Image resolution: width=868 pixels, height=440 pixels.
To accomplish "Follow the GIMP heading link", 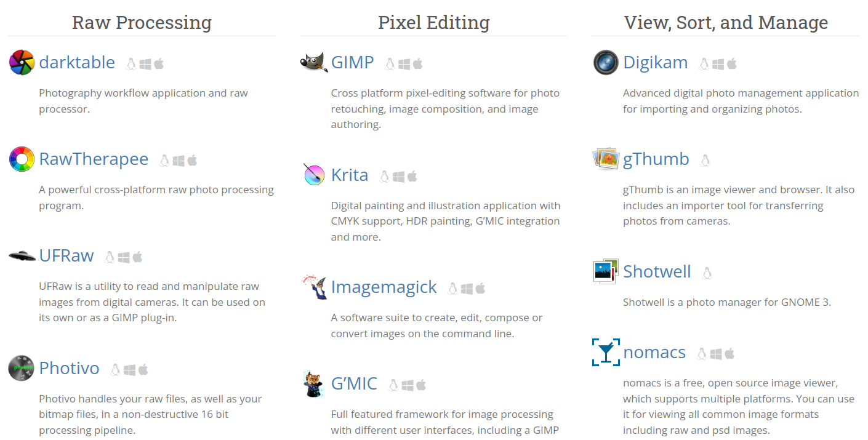I will 352,63.
